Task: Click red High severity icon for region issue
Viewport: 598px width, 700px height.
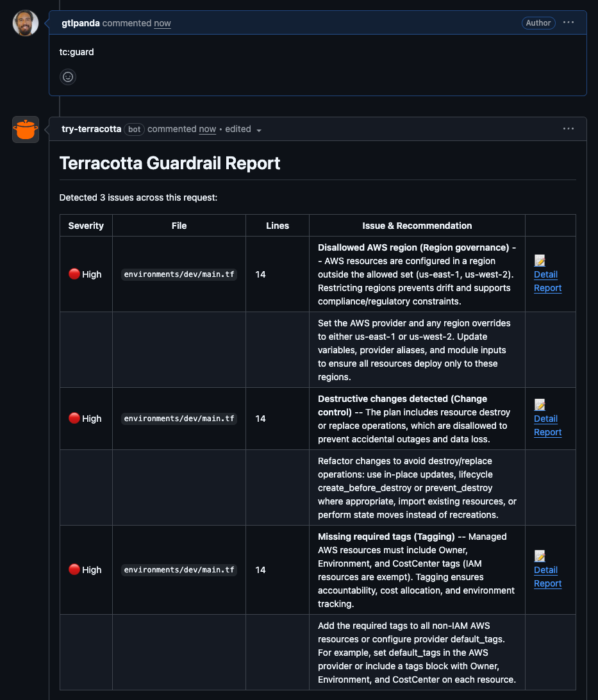Action: coord(74,274)
